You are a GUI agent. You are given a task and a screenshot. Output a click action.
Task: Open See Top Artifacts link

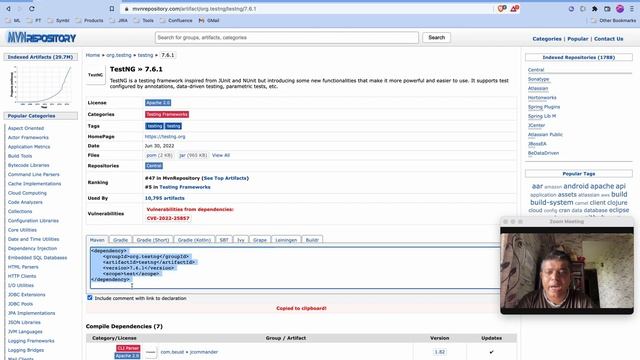click(x=225, y=178)
